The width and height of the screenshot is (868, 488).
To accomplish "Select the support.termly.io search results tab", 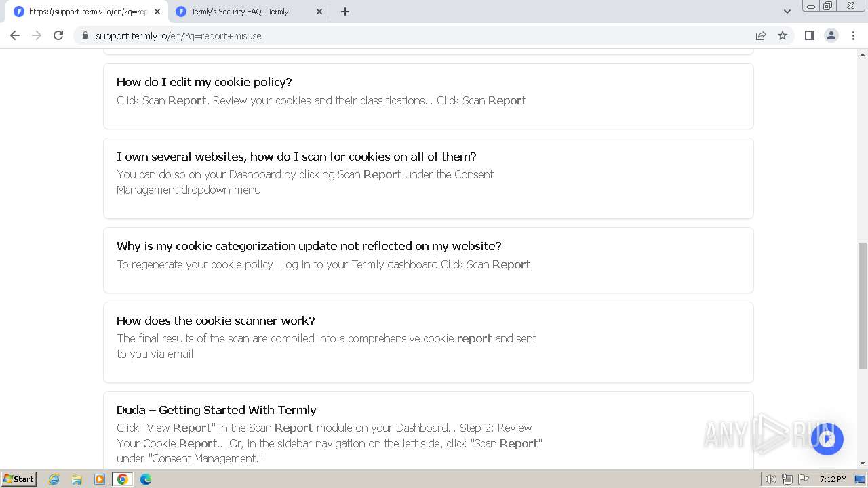I will (87, 12).
